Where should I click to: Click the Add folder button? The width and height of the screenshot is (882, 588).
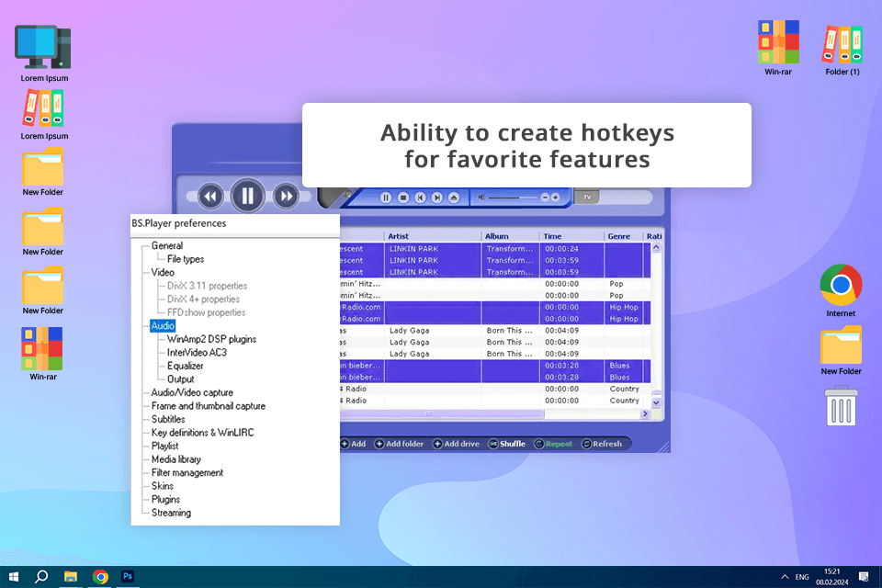(x=399, y=444)
